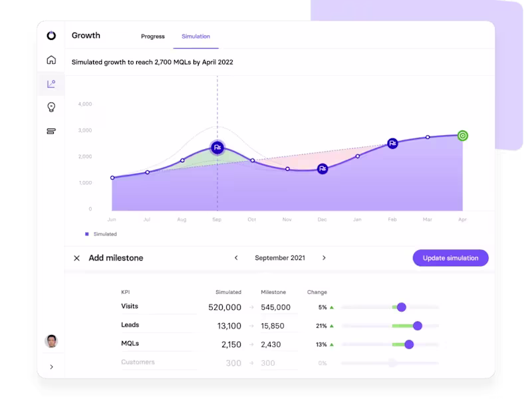The width and height of the screenshot is (532, 399).
Task: Edit the Customers milestone value 300
Action: point(268,363)
